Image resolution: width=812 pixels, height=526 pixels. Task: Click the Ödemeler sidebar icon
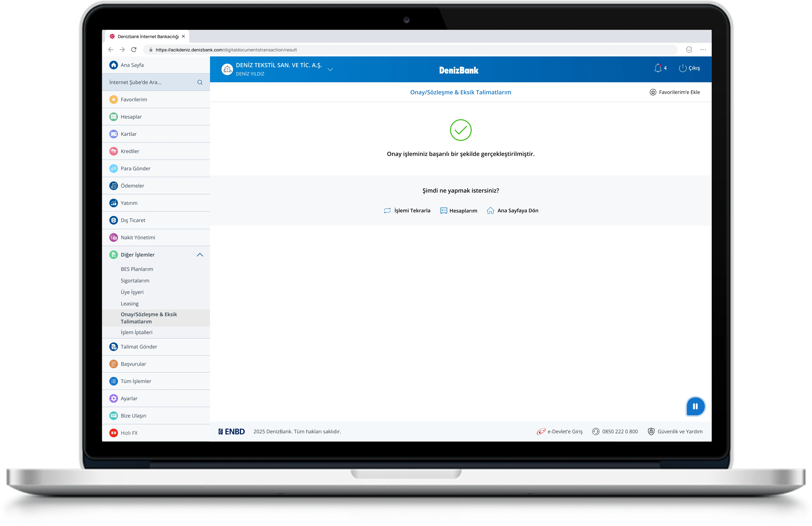click(114, 186)
